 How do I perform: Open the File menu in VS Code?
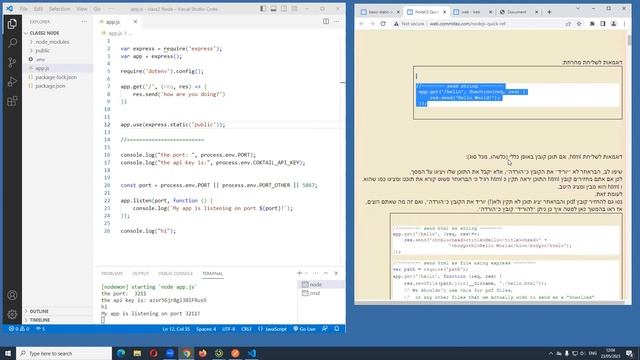[24, 9]
